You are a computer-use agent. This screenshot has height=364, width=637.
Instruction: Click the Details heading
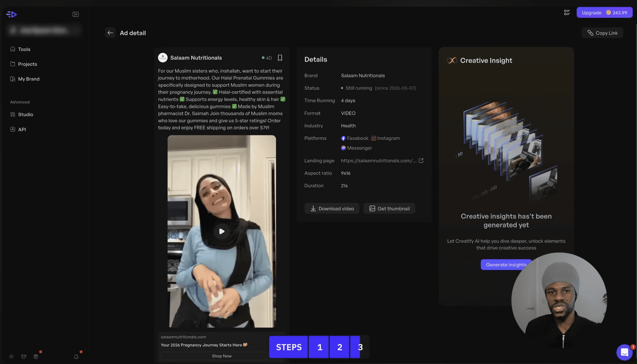[316, 59]
